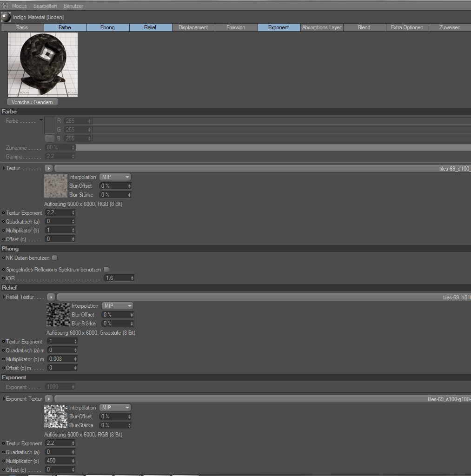
Task: Click the relief texture thumbnail preview
Action: [x=58, y=315]
